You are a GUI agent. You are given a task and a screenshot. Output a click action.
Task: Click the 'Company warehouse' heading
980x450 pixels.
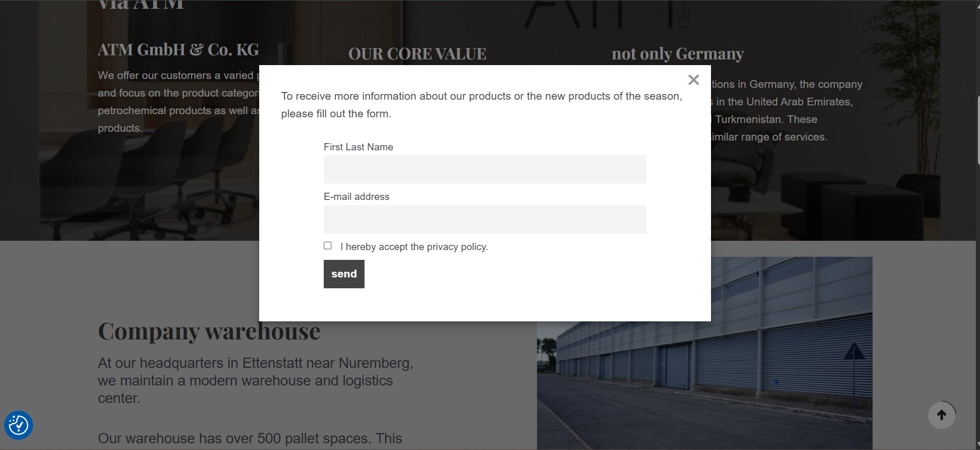pyautogui.click(x=209, y=331)
